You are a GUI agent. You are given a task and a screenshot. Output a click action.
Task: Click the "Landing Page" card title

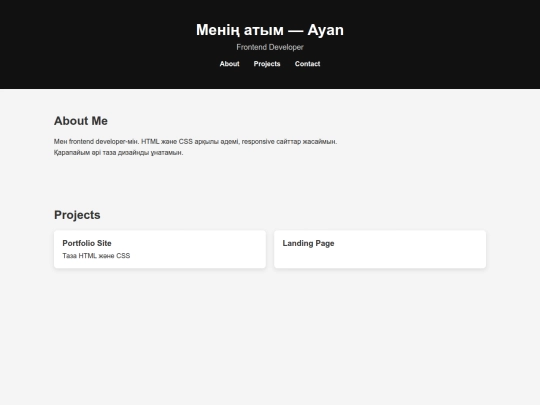tap(309, 243)
